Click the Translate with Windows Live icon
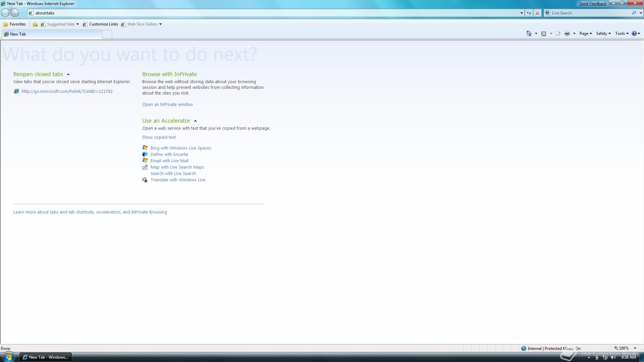Viewport: 644px width, 362px height. [x=145, y=180]
